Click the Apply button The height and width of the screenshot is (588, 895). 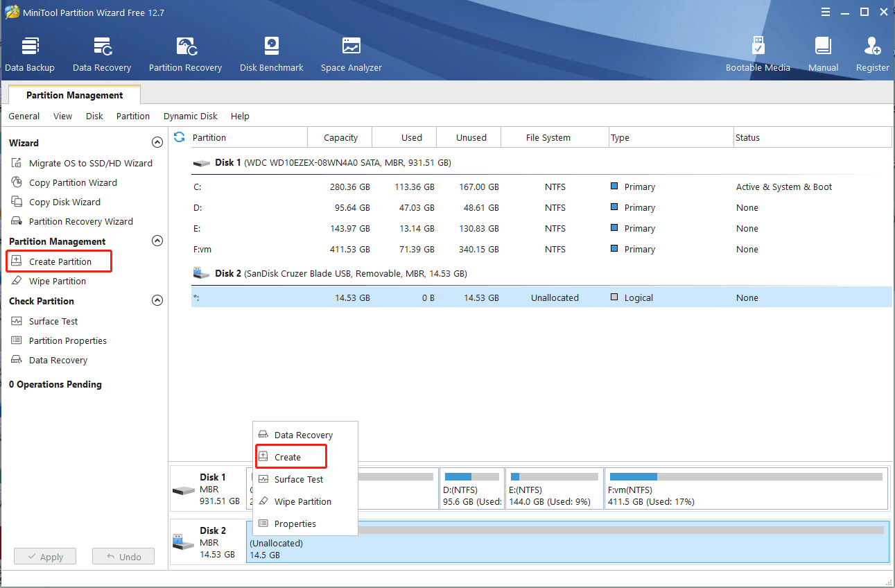coord(45,556)
